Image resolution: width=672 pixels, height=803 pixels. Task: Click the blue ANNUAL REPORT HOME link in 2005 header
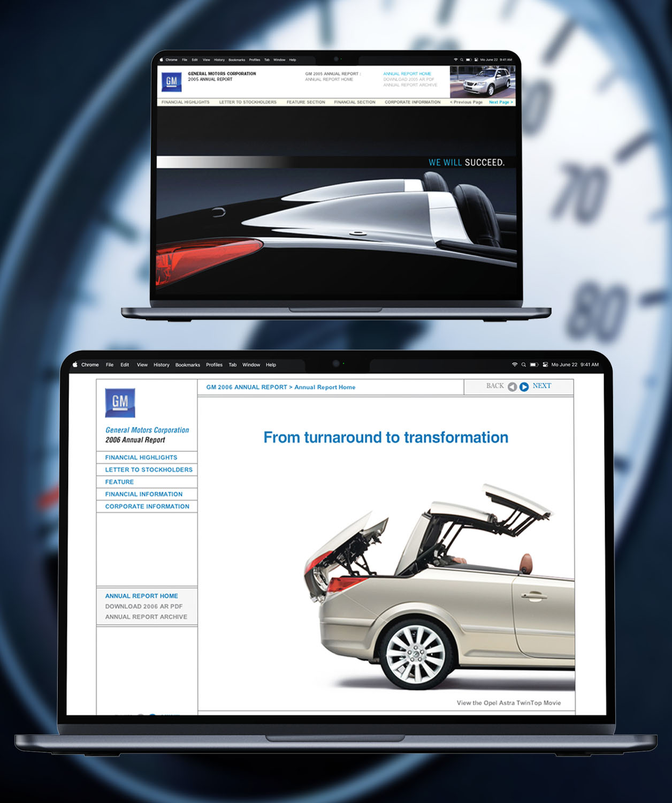coord(407,74)
